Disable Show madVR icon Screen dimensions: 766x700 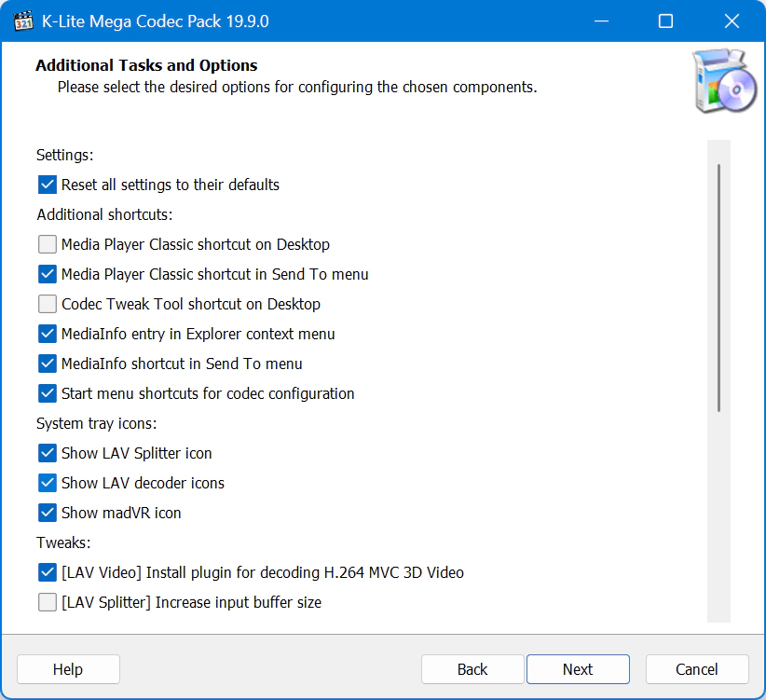coord(48,513)
